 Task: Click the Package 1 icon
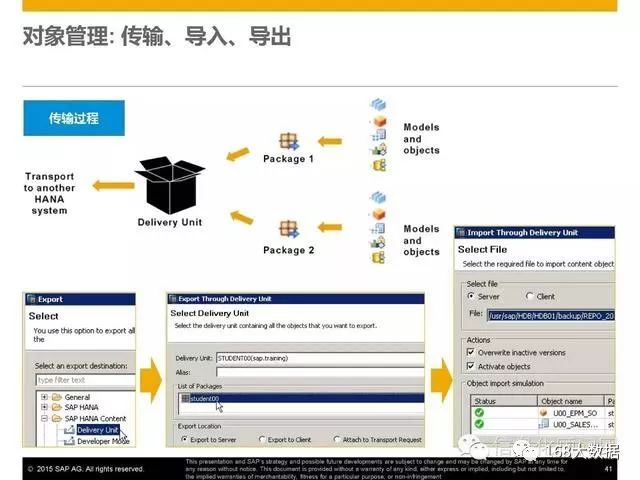(289, 142)
